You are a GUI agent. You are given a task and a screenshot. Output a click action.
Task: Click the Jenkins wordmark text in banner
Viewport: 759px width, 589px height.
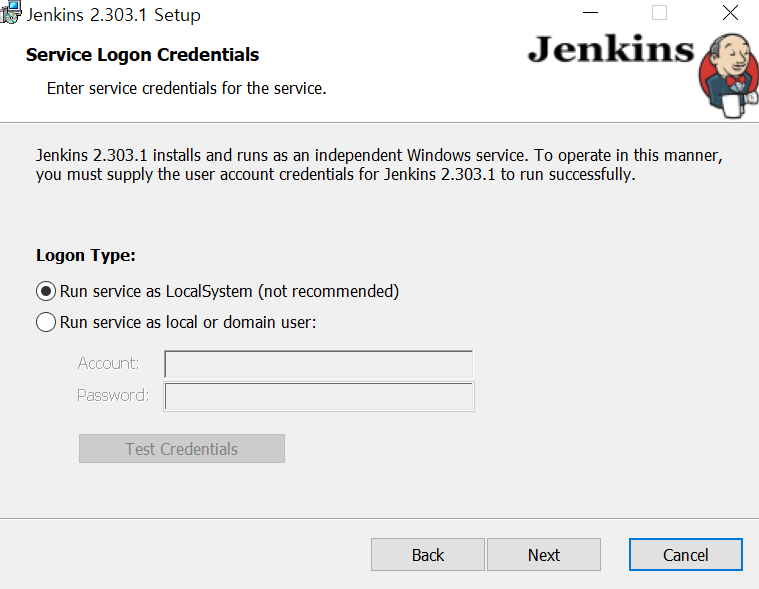click(611, 50)
